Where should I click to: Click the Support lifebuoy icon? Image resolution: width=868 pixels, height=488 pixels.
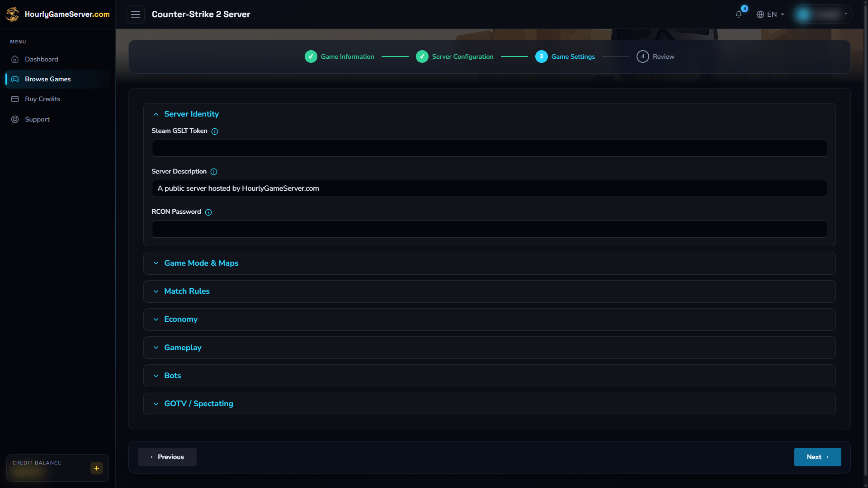coord(15,119)
